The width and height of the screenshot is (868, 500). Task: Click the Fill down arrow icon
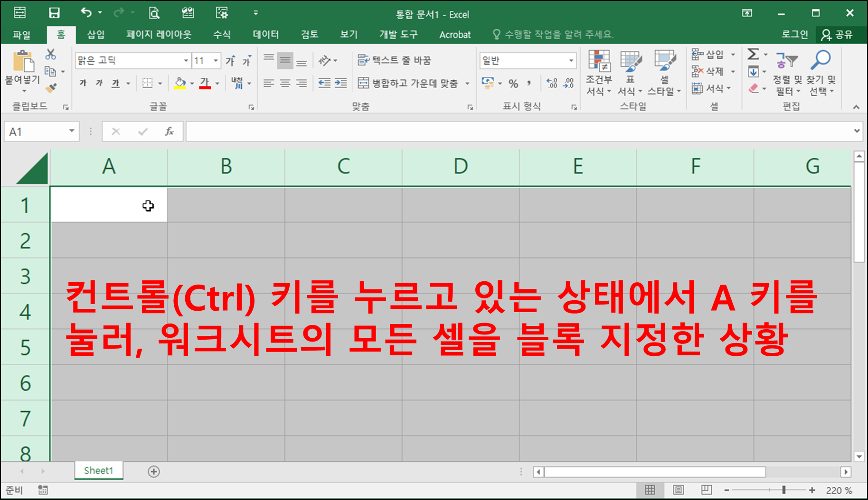(x=753, y=72)
